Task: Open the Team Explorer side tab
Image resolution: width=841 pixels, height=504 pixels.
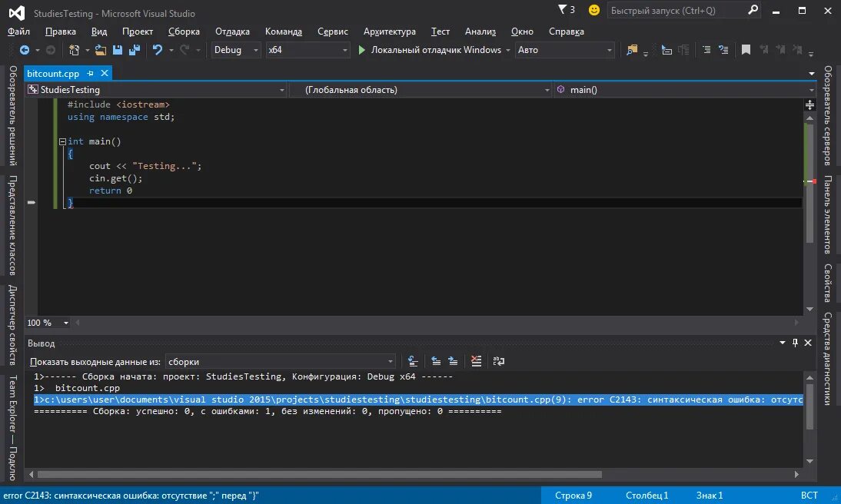Action: point(12,428)
